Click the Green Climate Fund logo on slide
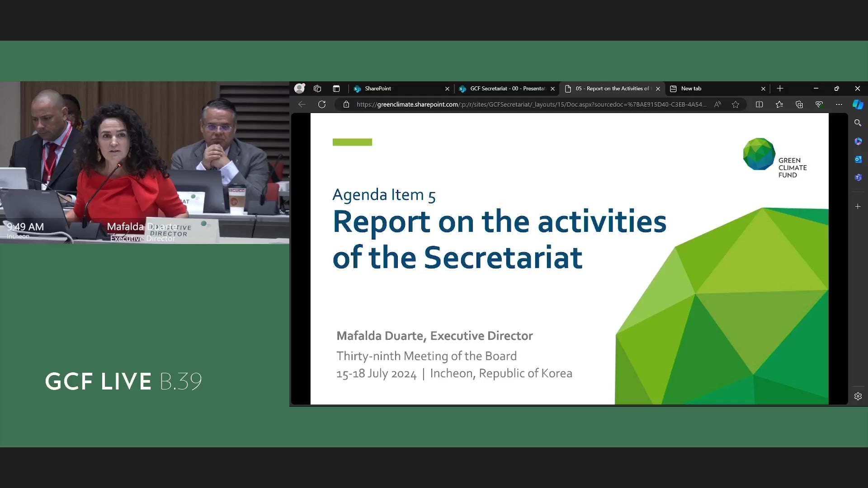Screen dimensions: 868x488 (x=775, y=158)
